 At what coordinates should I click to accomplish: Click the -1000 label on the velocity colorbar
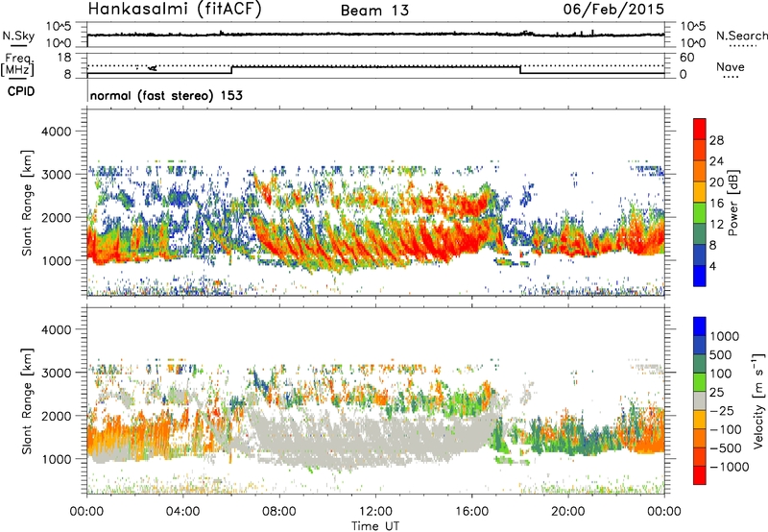pyautogui.click(x=729, y=467)
